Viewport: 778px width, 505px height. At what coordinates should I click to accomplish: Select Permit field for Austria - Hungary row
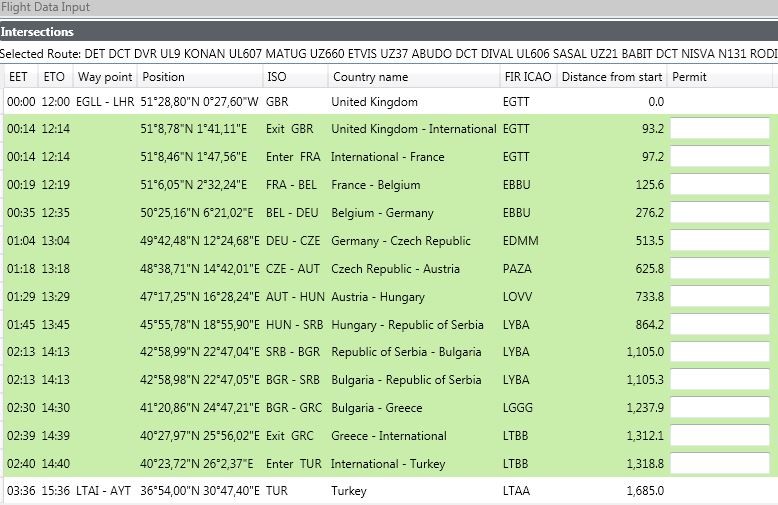click(719, 297)
